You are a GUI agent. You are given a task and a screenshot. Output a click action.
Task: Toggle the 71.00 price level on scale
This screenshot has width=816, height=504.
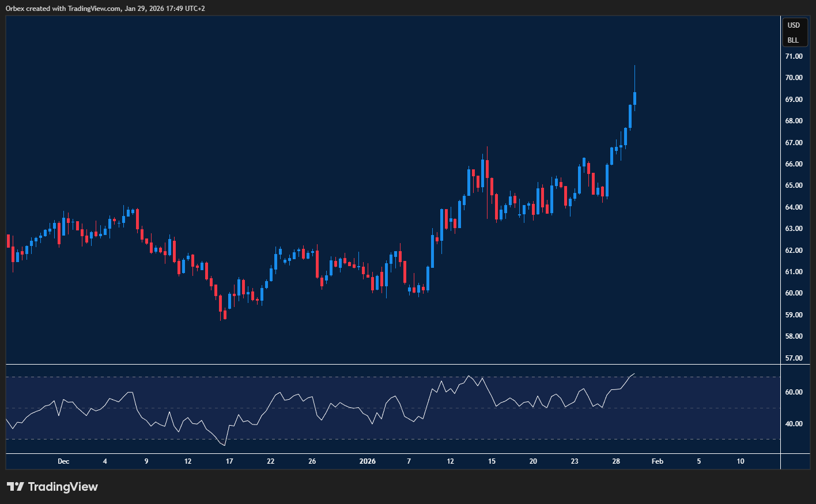[x=794, y=56]
